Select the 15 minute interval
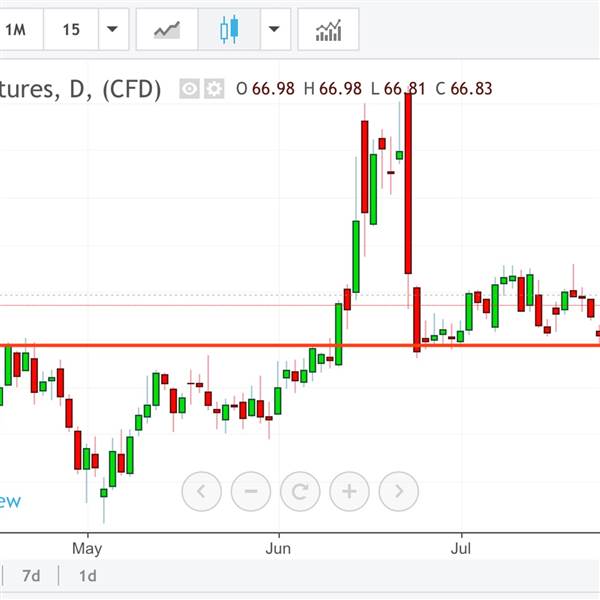Screen dimensions: 600x600 coord(71,29)
